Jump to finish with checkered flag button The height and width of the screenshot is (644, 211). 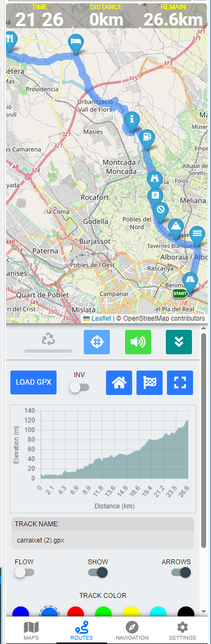click(x=150, y=383)
